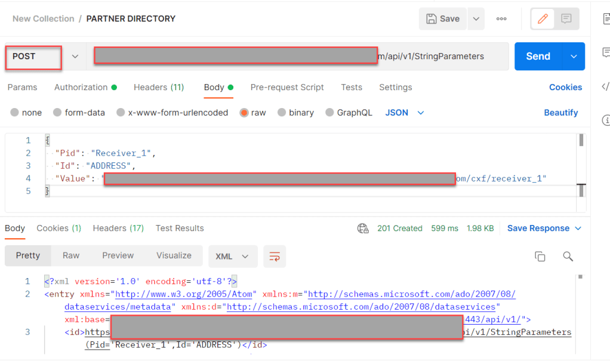Expand the JSON body format dropdown
610x364 pixels.
[x=405, y=113]
